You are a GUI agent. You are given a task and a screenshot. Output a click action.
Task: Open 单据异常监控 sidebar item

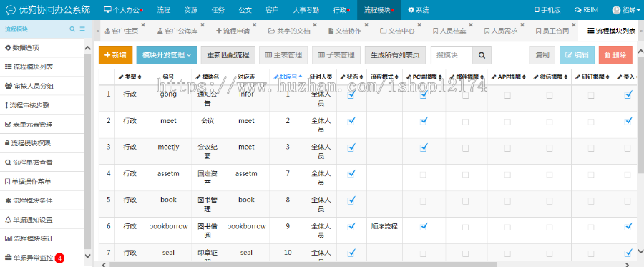point(42,258)
